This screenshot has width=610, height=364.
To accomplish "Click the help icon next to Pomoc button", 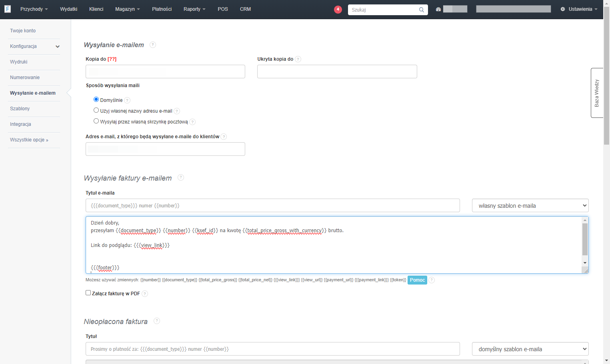I will [x=432, y=280].
